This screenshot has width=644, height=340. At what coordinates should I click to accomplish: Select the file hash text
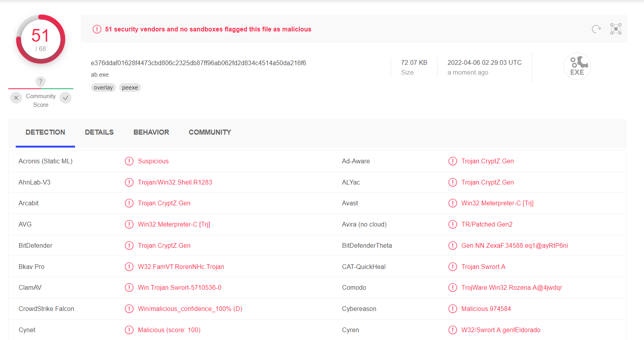coord(199,63)
